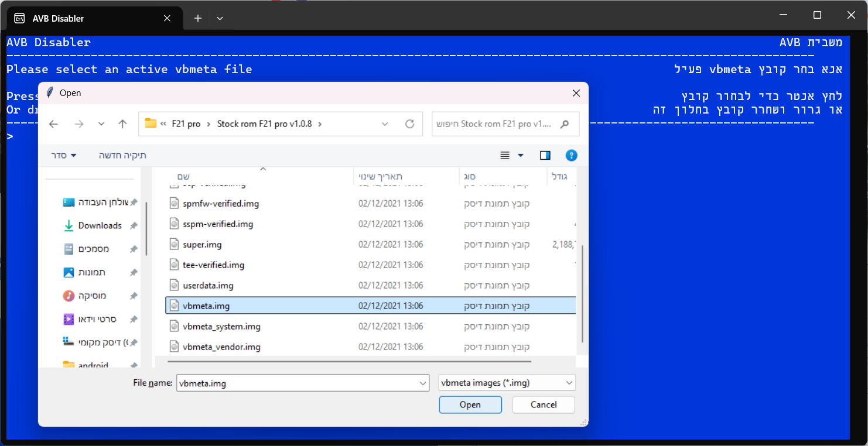Viewport: 868px width, 446px height.
Task: Open Downloads in the sidebar
Action: tap(100, 225)
